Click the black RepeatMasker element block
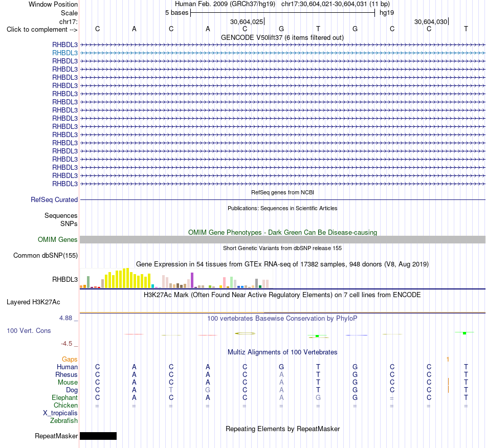This screenshot has height=448, width=486. (98, 436)
